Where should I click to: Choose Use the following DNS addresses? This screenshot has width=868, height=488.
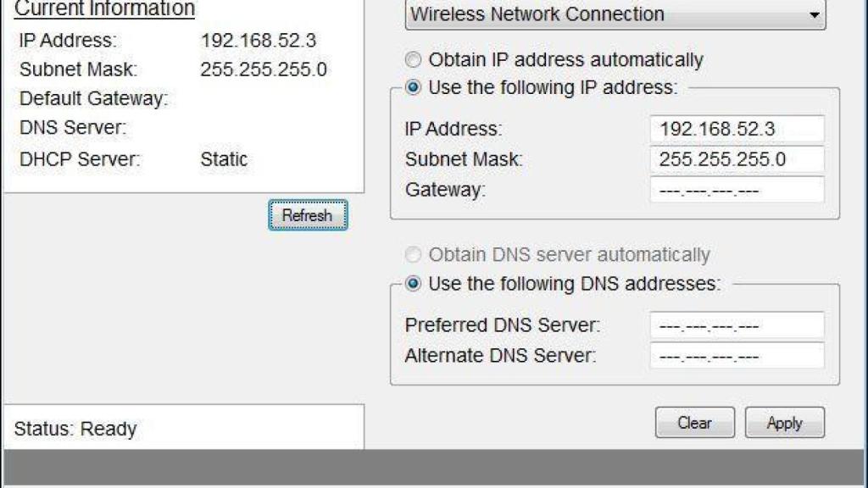pos(414,284)
